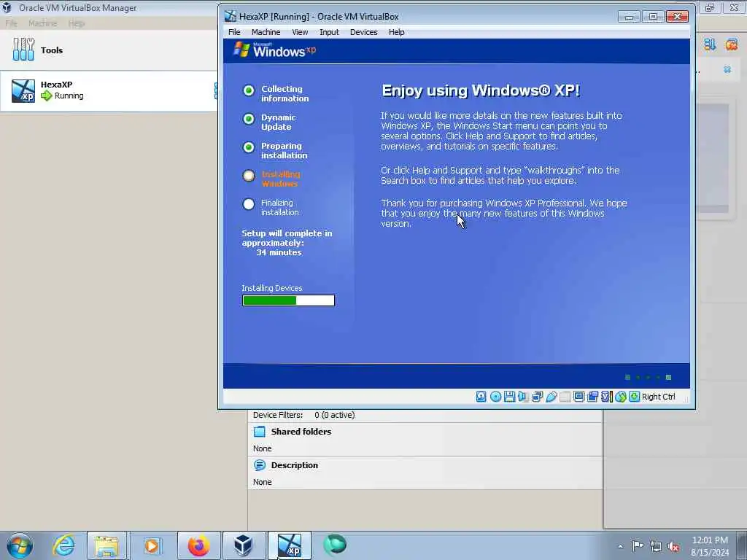The image size is (747, 560).
Task: Open Windows Explorer folder from taskbar
Action: [x=107, y=545]
